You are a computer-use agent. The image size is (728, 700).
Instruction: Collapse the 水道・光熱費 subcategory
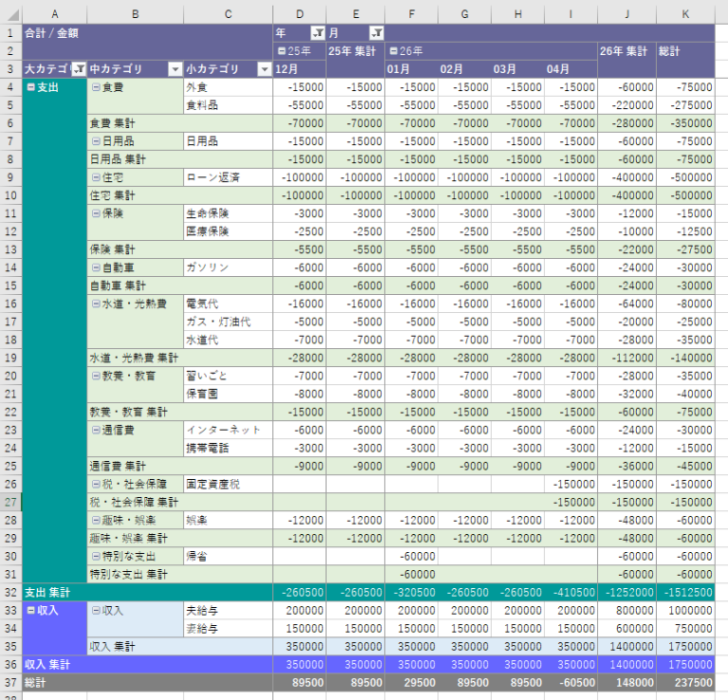pos(96,304)
